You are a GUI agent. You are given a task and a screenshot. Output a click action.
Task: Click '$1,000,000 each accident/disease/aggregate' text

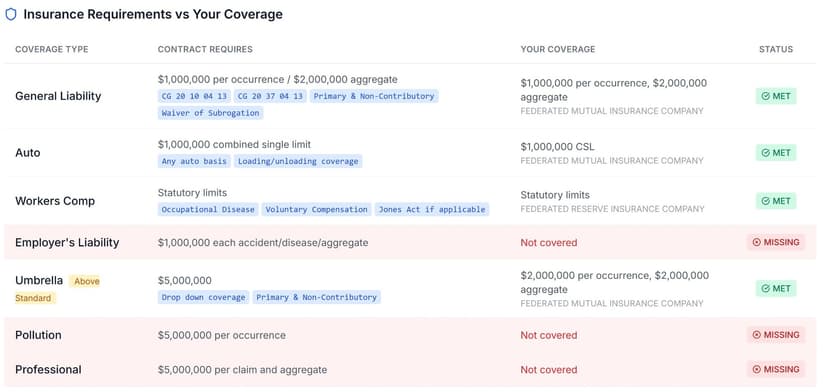coord(263,242)
